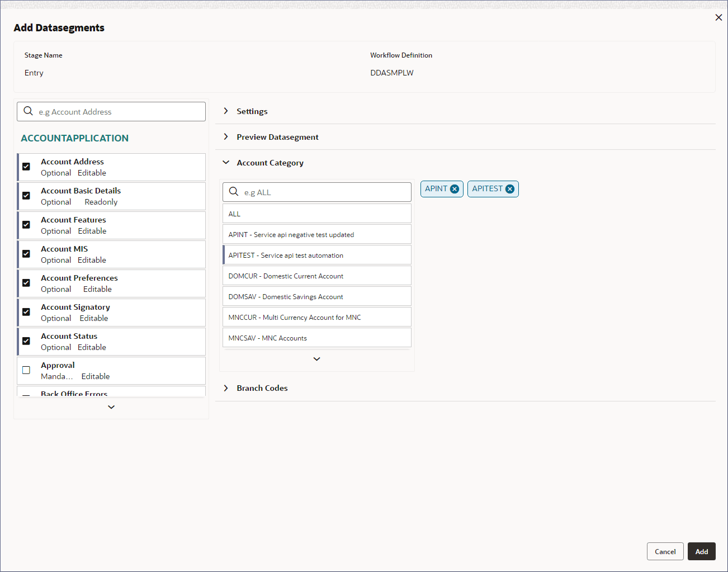Choose DOMCUR - Domestic Current Account
This screenshot has height=572, width=728.
(316, 276)
